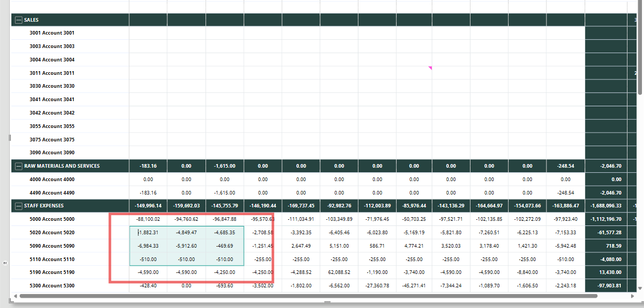Click the RAW MATERIALS total -2,046.70
Image resolution: width=644 pixels, height=308 pixels.
606,166
